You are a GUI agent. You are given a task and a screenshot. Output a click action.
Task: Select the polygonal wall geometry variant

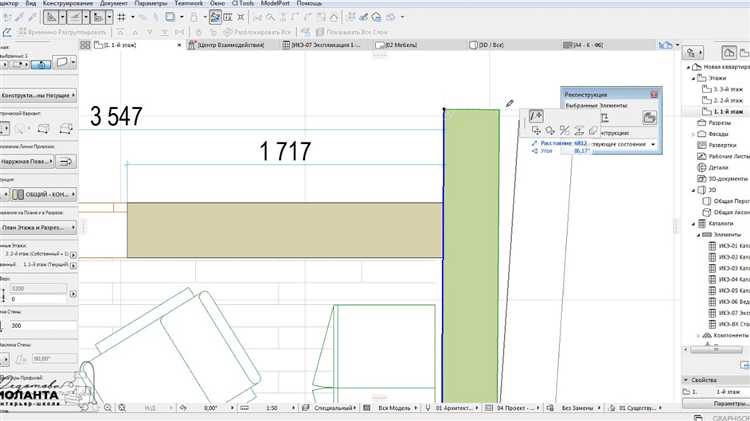coord(66,129)
